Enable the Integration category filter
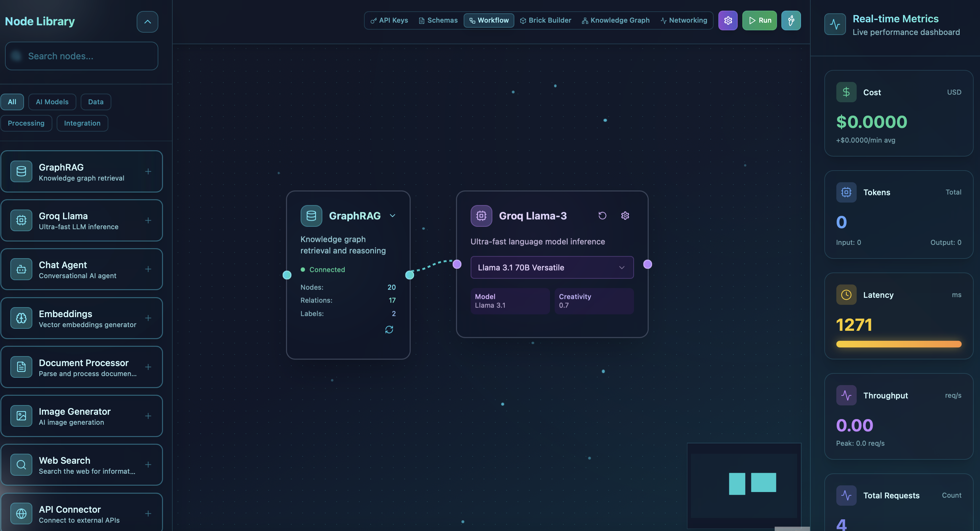The image size is (980, 531). click(x=82, y=123)
